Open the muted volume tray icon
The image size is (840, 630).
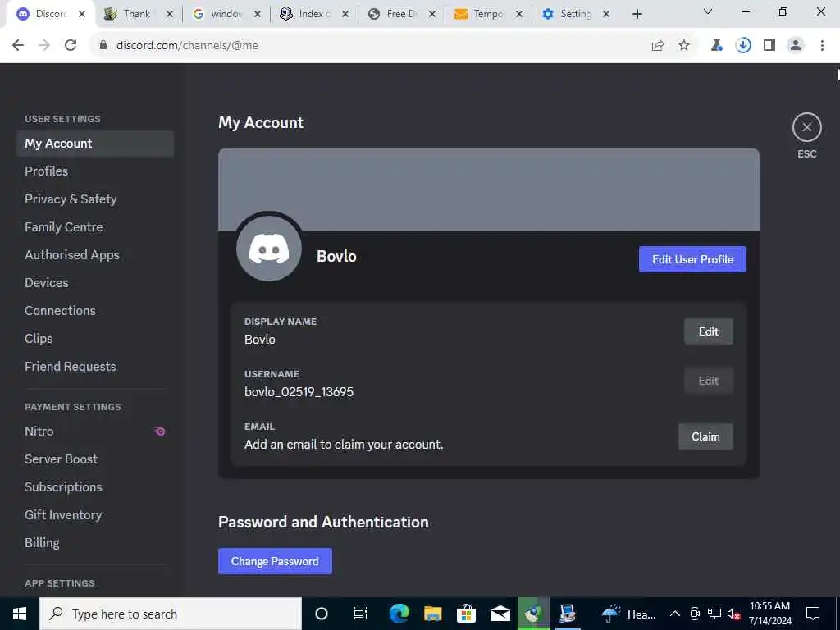733,614
